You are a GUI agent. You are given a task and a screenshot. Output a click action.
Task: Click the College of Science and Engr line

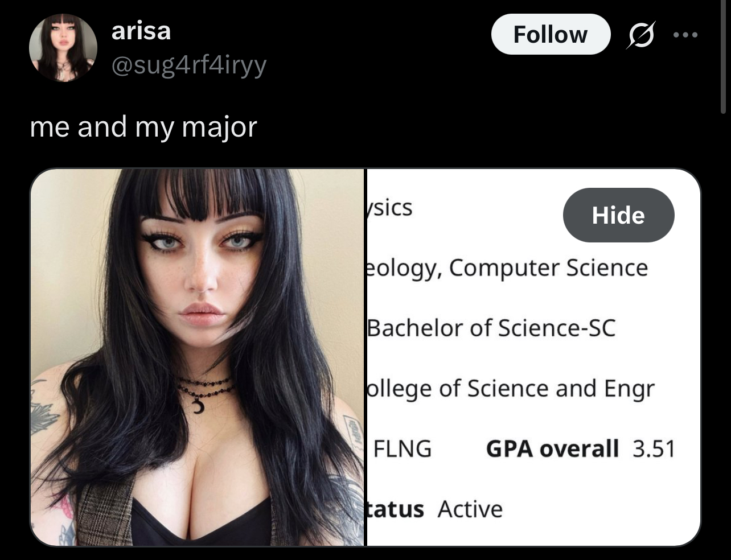click(511, 389)
